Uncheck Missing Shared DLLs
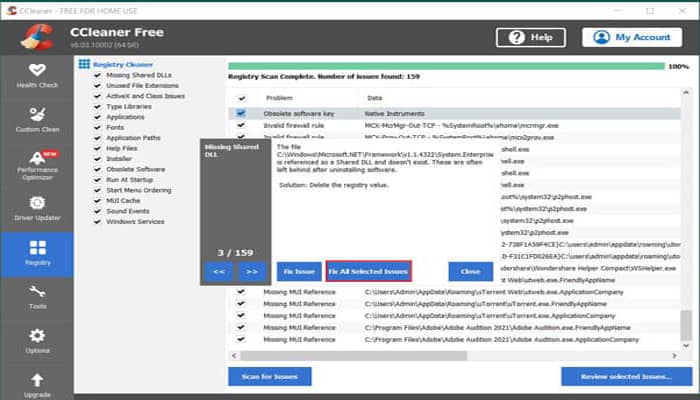This screenshot has width=700, height=400. [97, 75]
